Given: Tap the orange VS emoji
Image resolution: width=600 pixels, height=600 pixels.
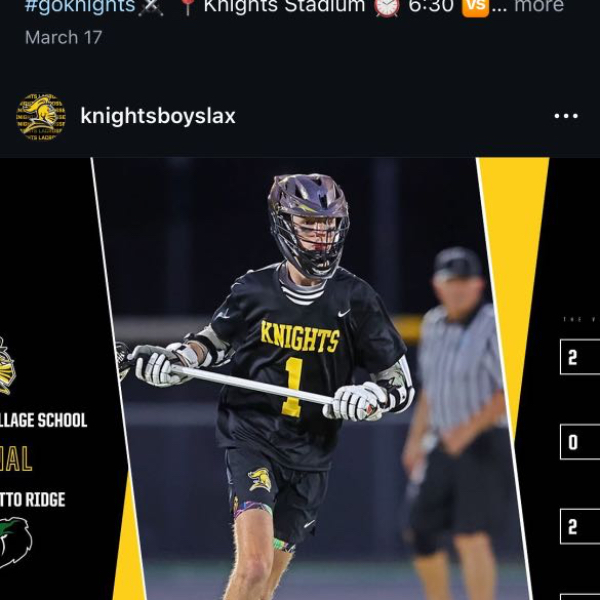Looking at the screenshot, I should click(475, 7).
